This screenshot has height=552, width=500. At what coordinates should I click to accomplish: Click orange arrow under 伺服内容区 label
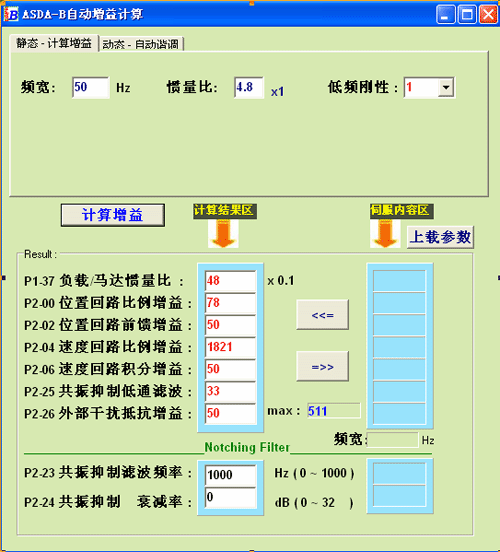coord(385,233)
